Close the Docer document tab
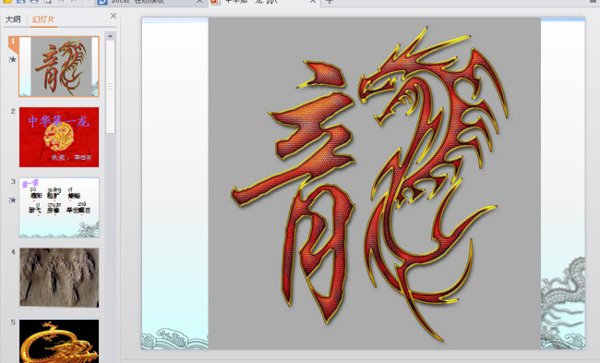 point(199,2)
